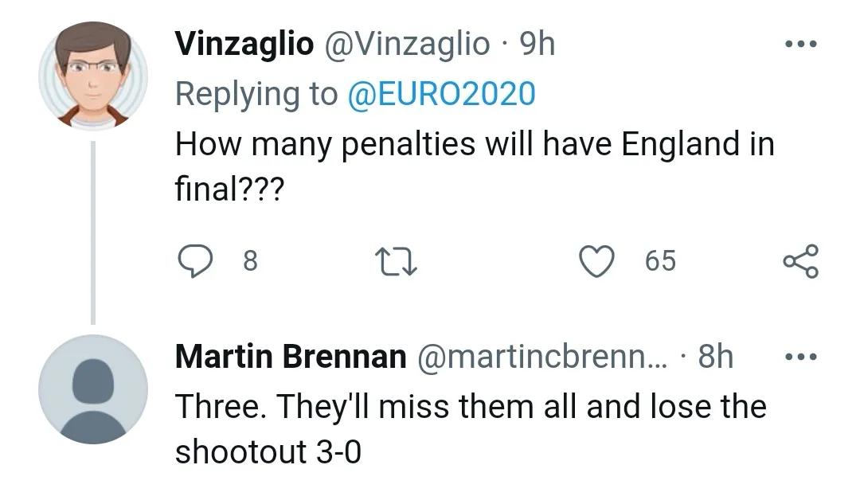The width and height of the screenshot is (860, 504).
Task: Open the 8h timestamp of Martin's reply
Action: 715,357
